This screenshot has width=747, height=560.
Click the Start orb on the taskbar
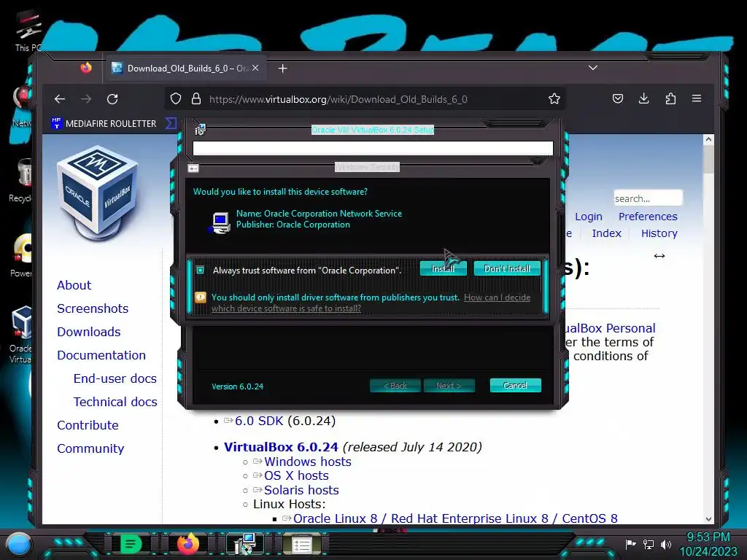19,544
